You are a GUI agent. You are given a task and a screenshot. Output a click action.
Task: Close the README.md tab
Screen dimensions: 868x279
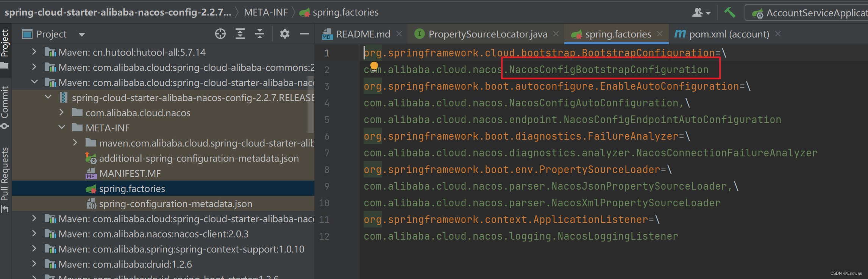399,34
